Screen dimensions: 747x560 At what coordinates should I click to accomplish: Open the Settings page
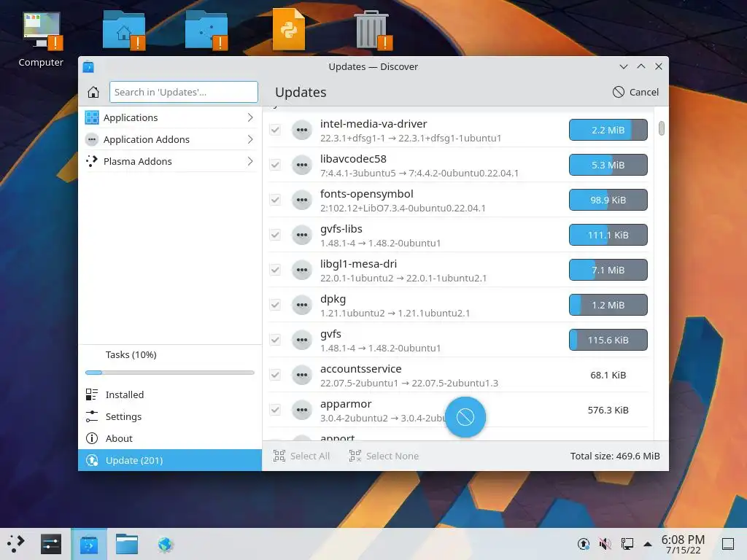point(170,416)
